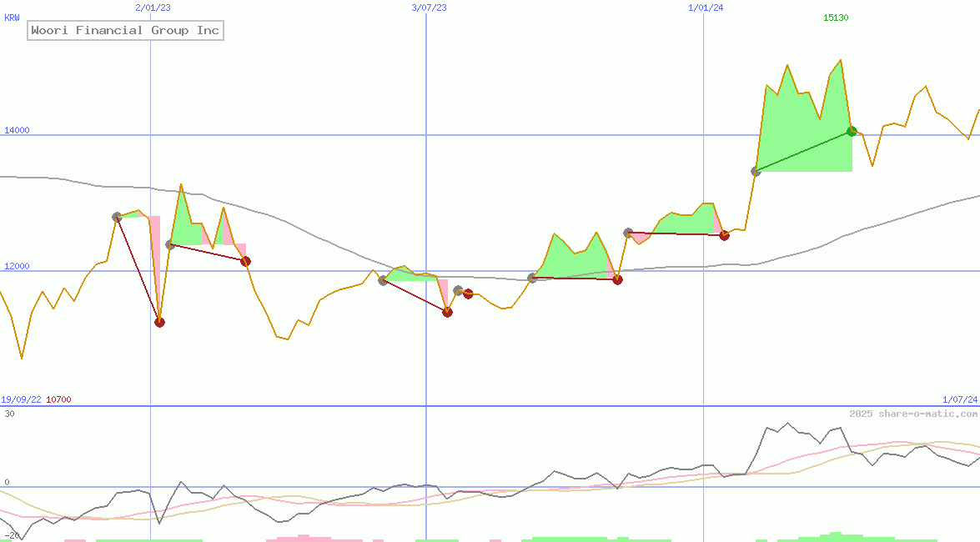Select the 1/01/24 date label
Image resolution: width=980 pixels, height=542 pixels.
coord(706,8)
